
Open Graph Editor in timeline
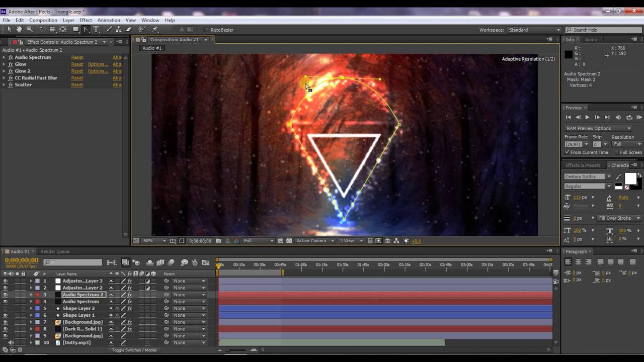click(205, 262)
